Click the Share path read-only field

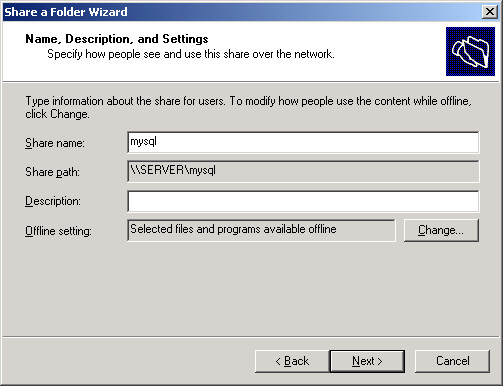click(303, 171)
